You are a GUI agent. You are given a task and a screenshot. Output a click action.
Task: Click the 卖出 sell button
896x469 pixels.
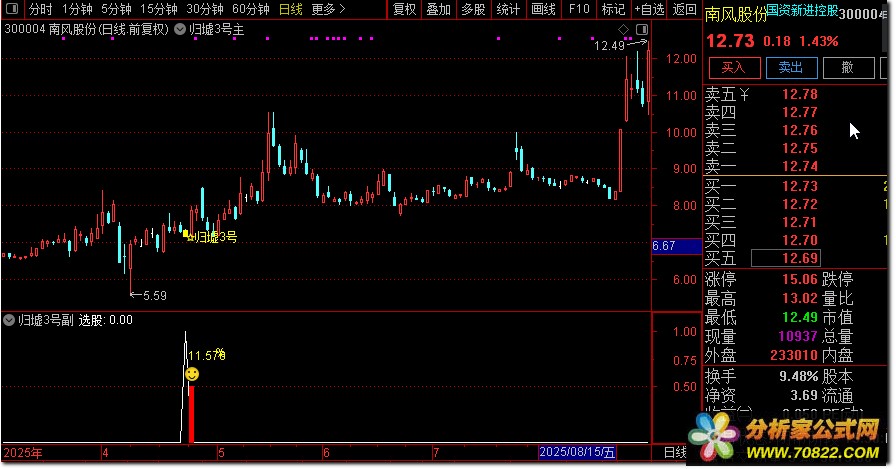click(x=791, y=68)
